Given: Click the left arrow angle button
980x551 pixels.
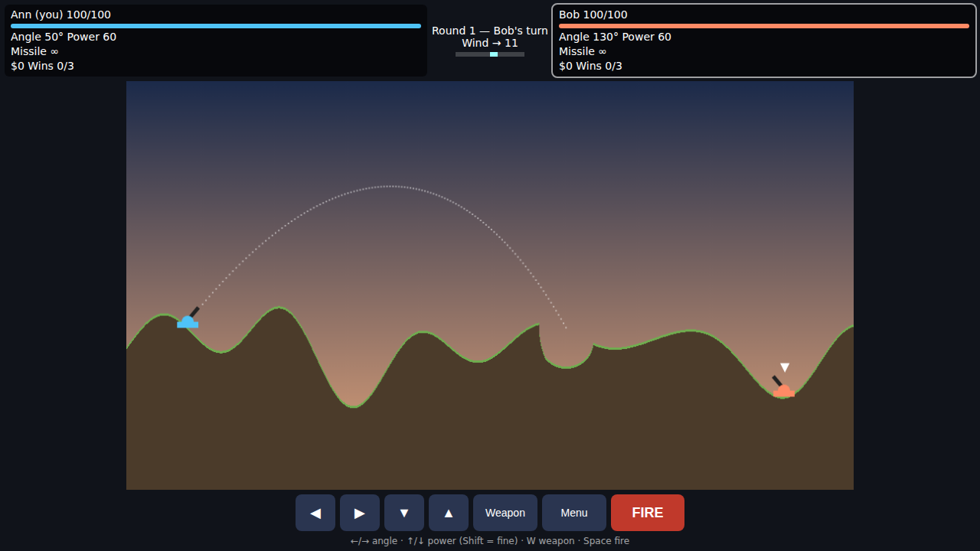Looking at the screenshot, I should (315, 513).
